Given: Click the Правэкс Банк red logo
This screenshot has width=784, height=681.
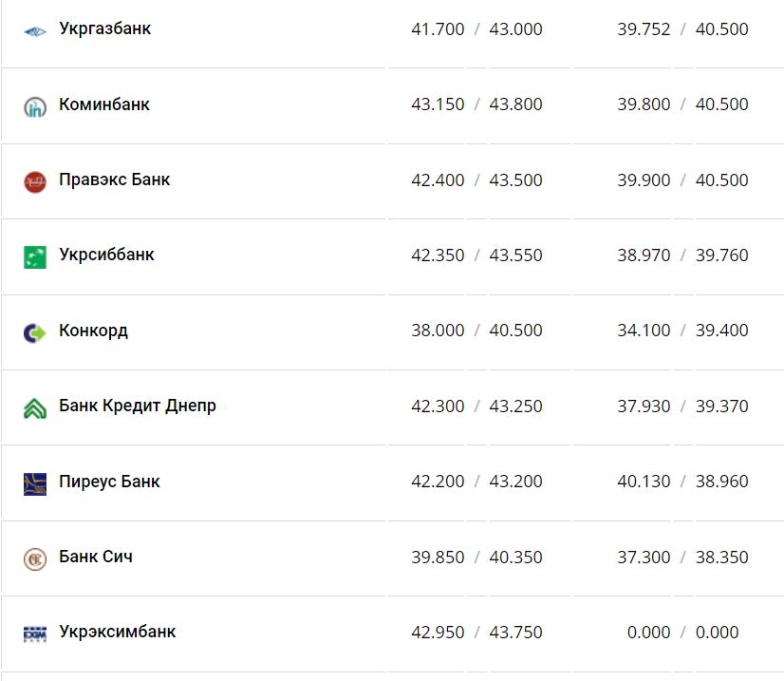Looking at the screenshot, I should (35, 181).
